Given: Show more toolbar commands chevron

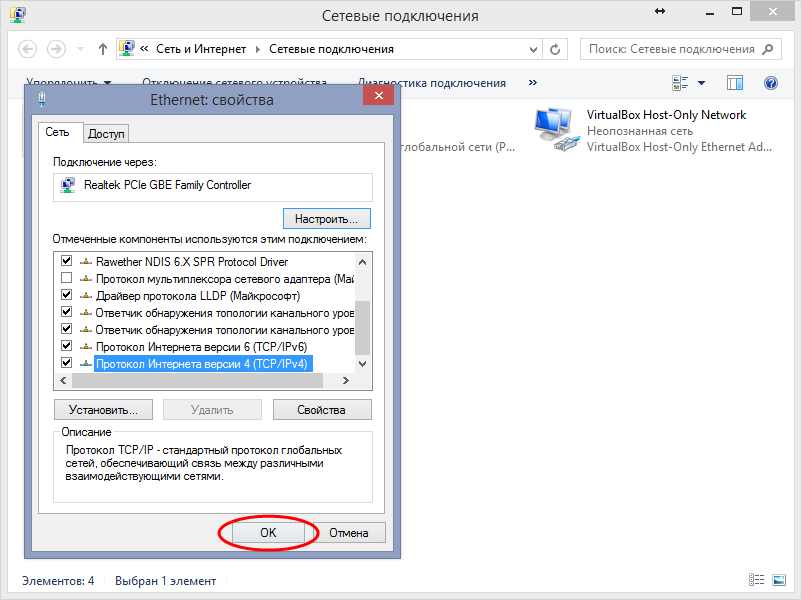Looking at the screenshot, I should pyautogui.click(x=532, y=82).
